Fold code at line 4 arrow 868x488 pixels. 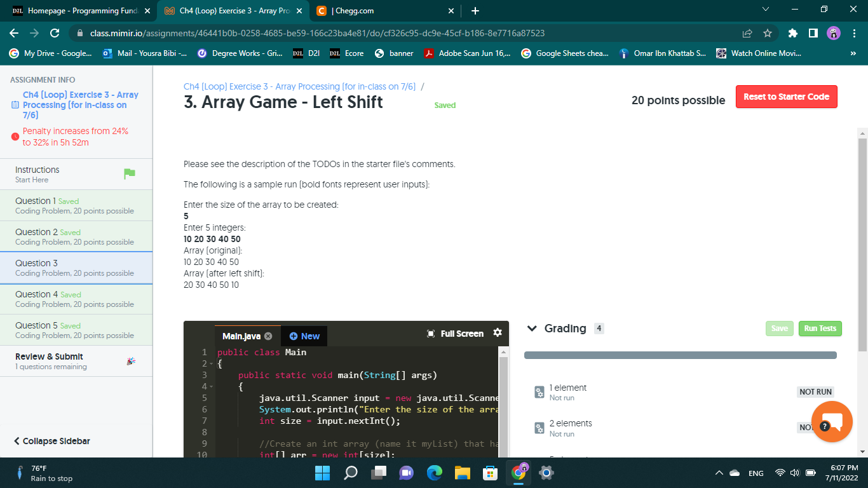(210, 386)
